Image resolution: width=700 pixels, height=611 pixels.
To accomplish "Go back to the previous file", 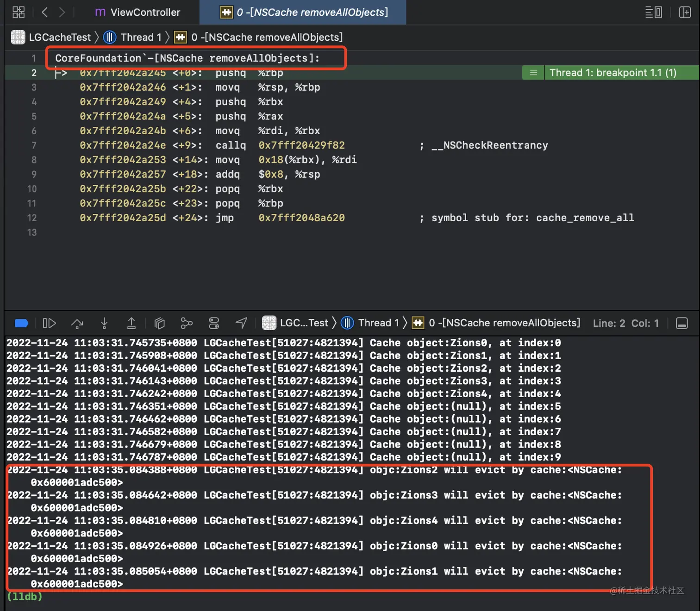I will click(x=44, y=12).
